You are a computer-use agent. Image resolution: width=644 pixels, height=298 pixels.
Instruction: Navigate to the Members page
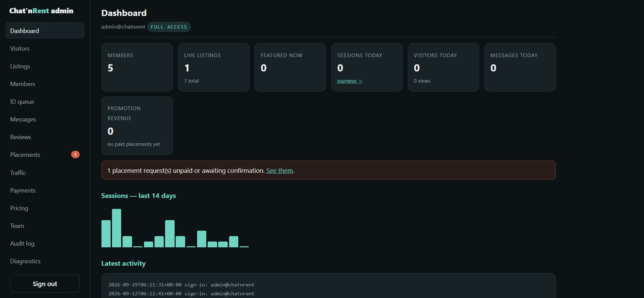[x=45, y=84]
